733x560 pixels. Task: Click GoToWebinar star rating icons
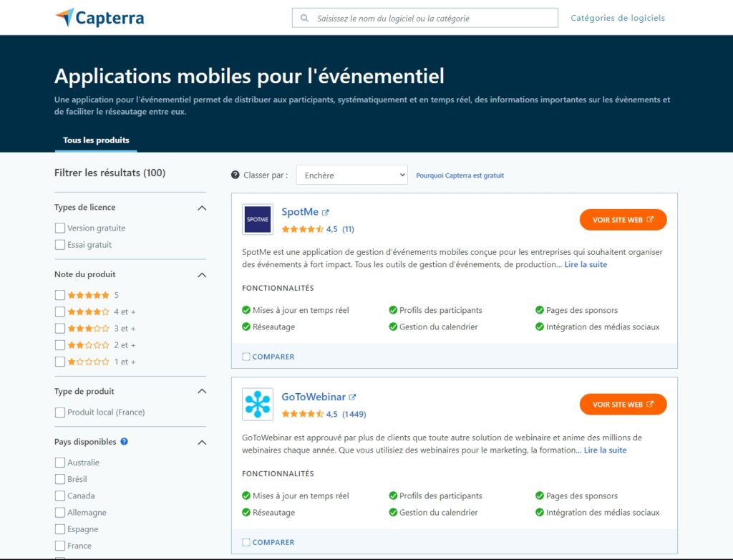303,414
